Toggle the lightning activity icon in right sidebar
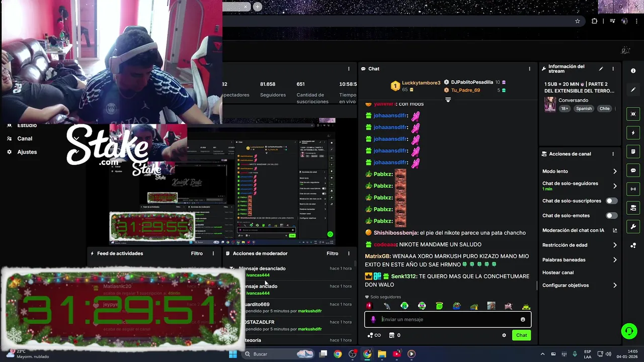The height and width of the screenshot is (362, 644). click(x=633, y=133)
